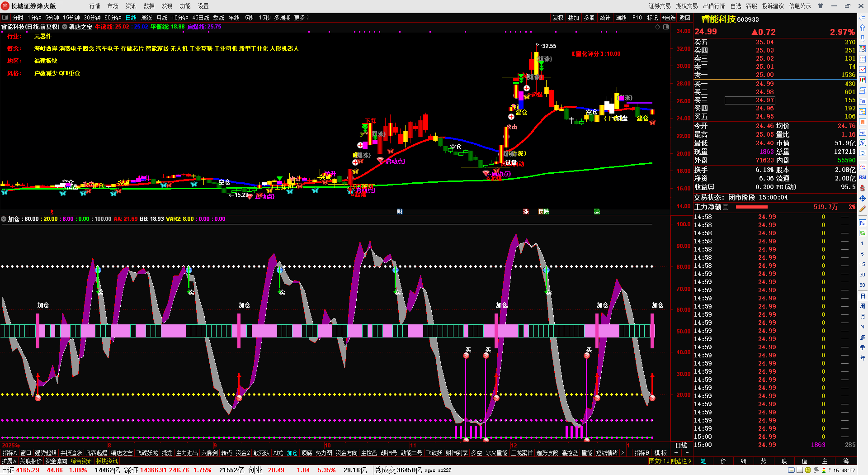The height and width of the screenshot is (475, 868).
Task: Open the 行情 menu
Action: pos(95,6)
